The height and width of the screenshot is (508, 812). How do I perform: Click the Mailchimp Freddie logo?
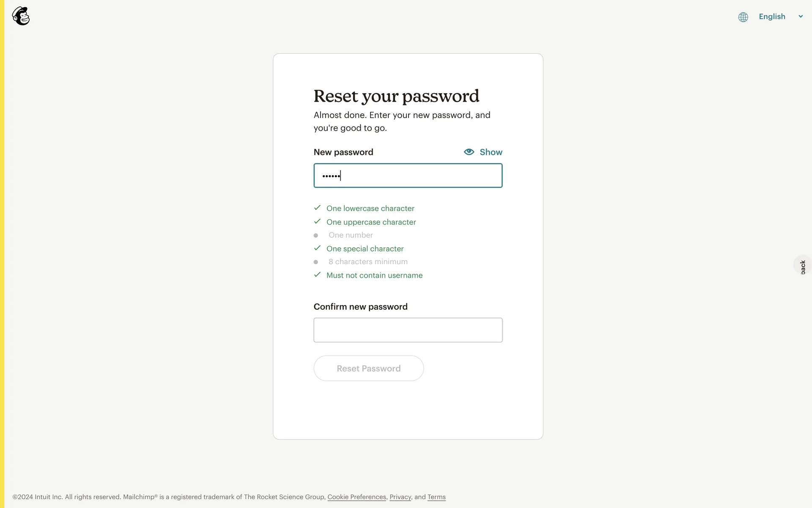(21, 16)
